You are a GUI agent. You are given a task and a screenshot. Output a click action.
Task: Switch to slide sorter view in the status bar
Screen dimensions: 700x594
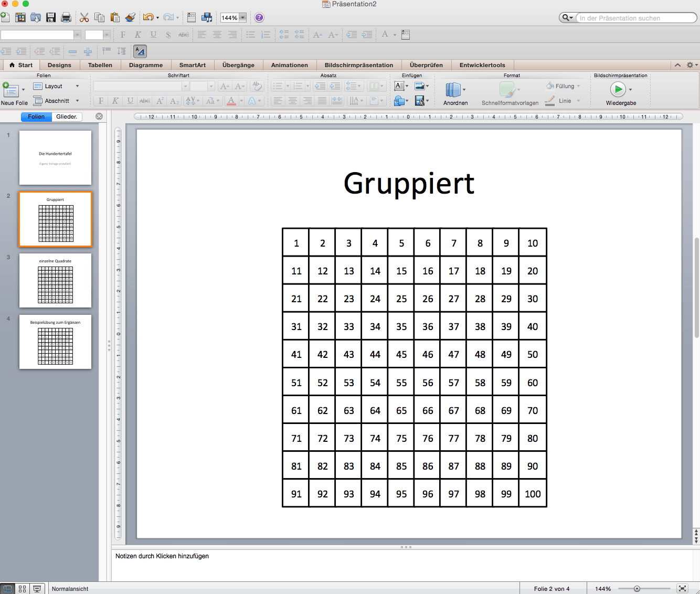click(x=22, y=589)
